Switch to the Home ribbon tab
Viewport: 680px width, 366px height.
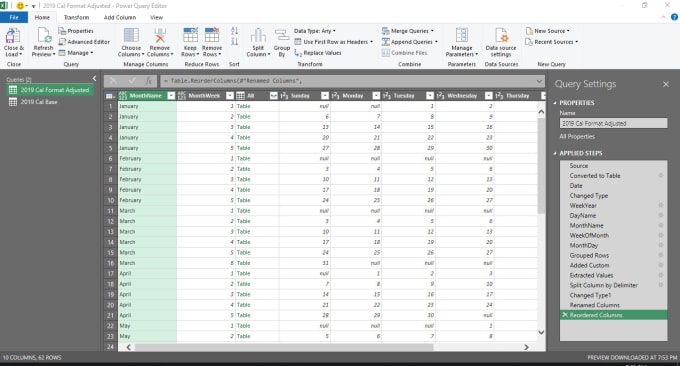[x=42, y=17]
